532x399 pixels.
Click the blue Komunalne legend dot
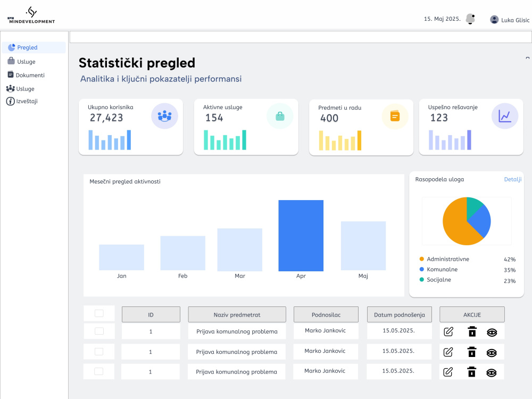tap(422, 269)
